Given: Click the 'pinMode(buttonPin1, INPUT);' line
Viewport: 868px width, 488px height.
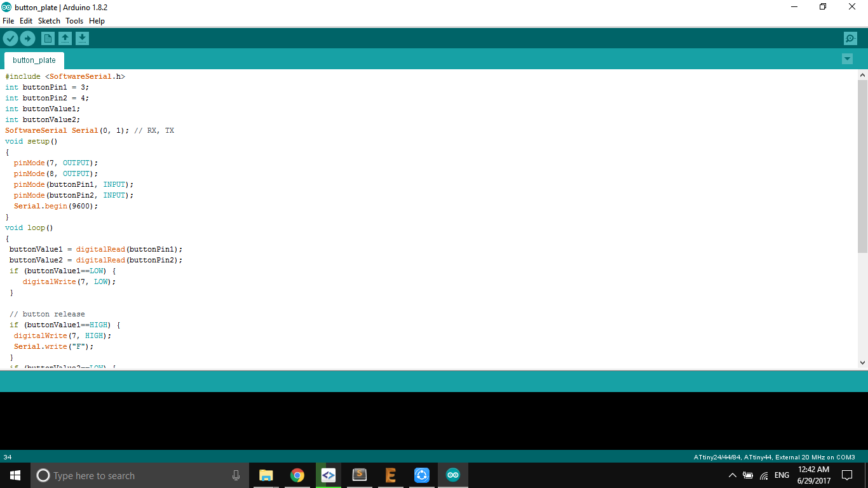Looking at the screenshot, I should coord(74,184).
